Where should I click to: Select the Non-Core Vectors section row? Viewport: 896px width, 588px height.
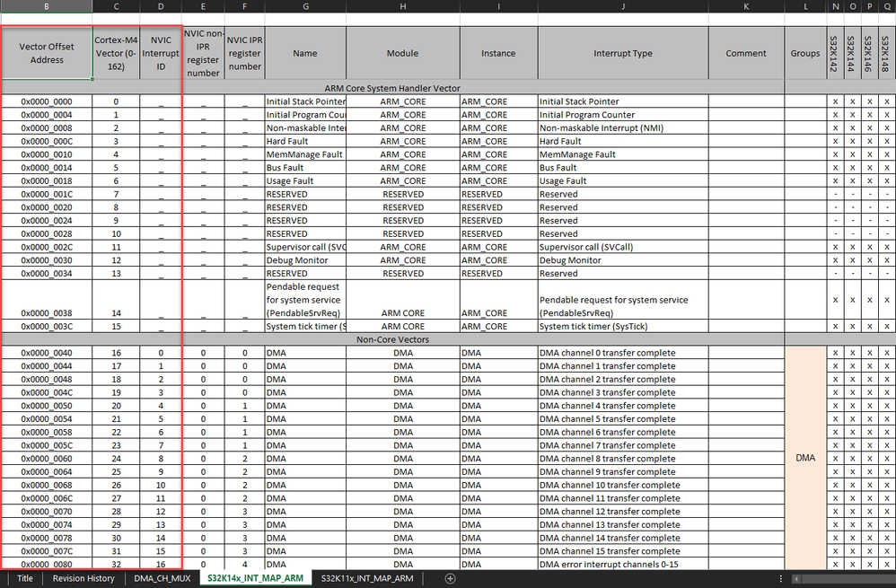(x=392, y=339)
